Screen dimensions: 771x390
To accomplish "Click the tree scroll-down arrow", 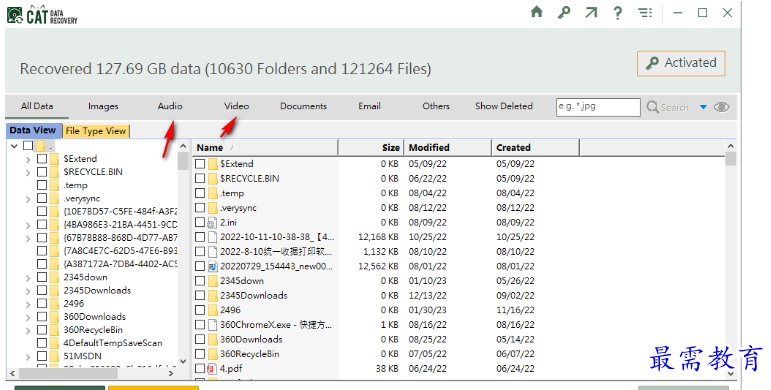I will pyautogui.click(x=183, y=361).
